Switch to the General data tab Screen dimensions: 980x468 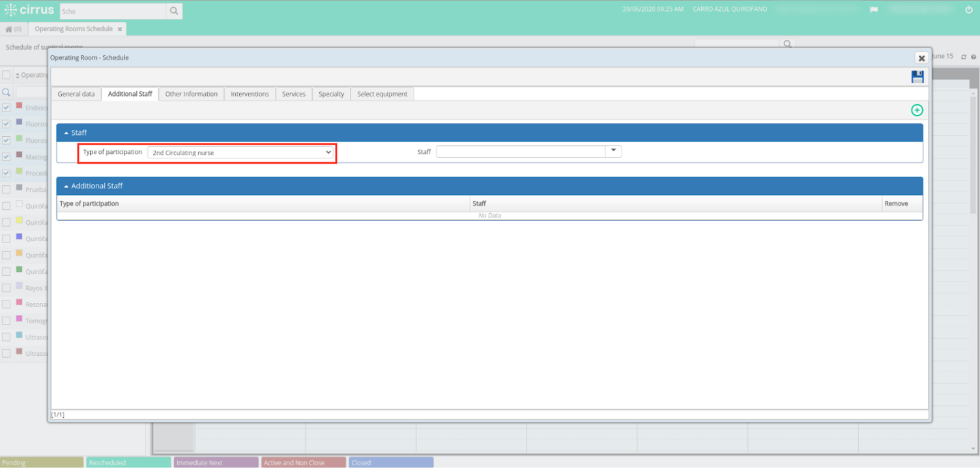[76, 94]
